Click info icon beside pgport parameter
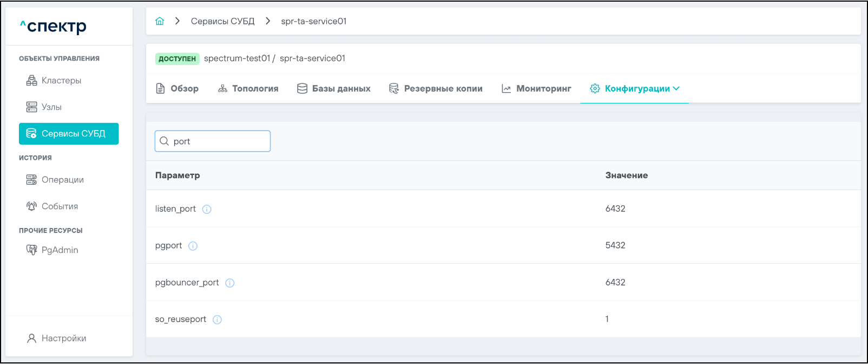The width and height of the screenshot is (868, 364). pos(193,246)
